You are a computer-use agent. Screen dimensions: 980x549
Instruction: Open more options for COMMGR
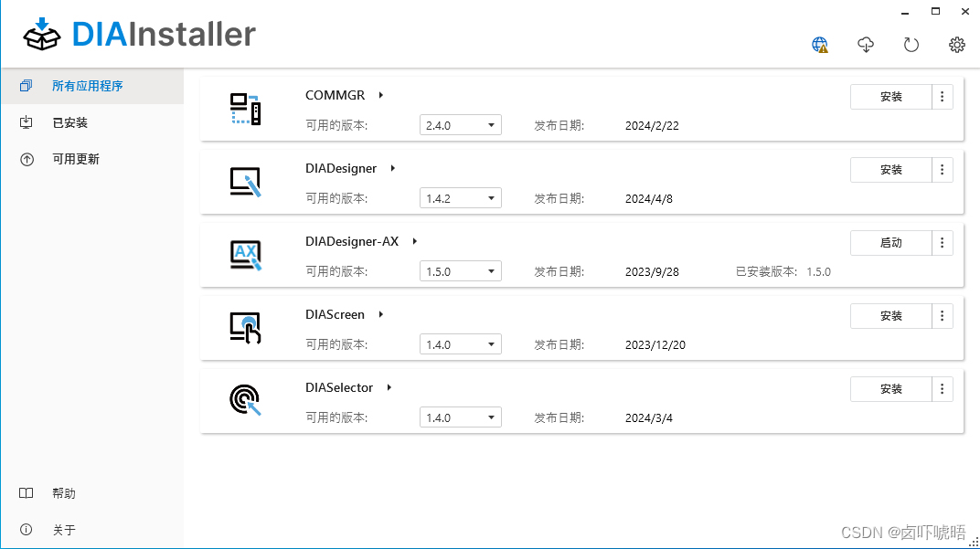point(942,97)
